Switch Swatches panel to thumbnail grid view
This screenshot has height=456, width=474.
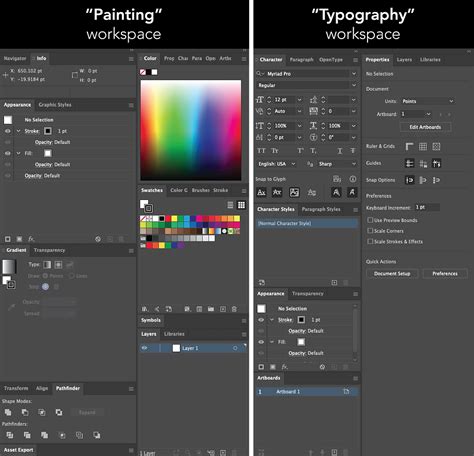pos(241,205)
